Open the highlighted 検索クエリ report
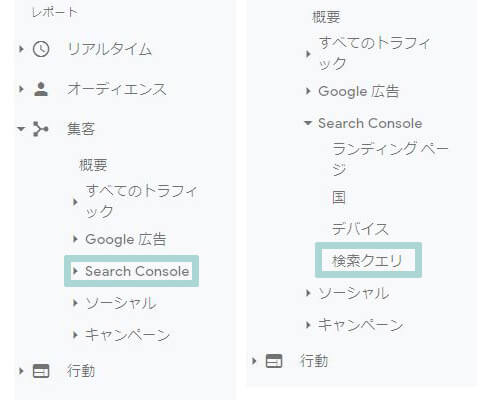 368,260
